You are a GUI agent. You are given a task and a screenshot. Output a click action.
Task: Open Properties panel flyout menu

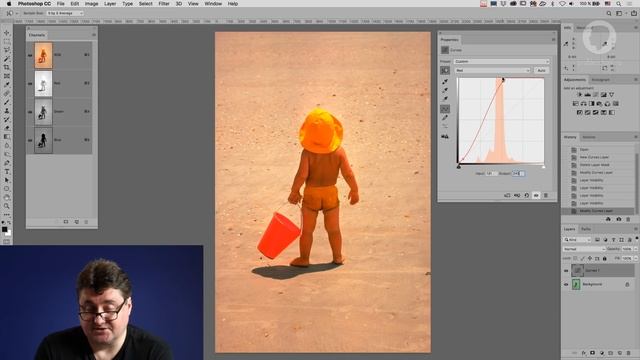(553, 40)
